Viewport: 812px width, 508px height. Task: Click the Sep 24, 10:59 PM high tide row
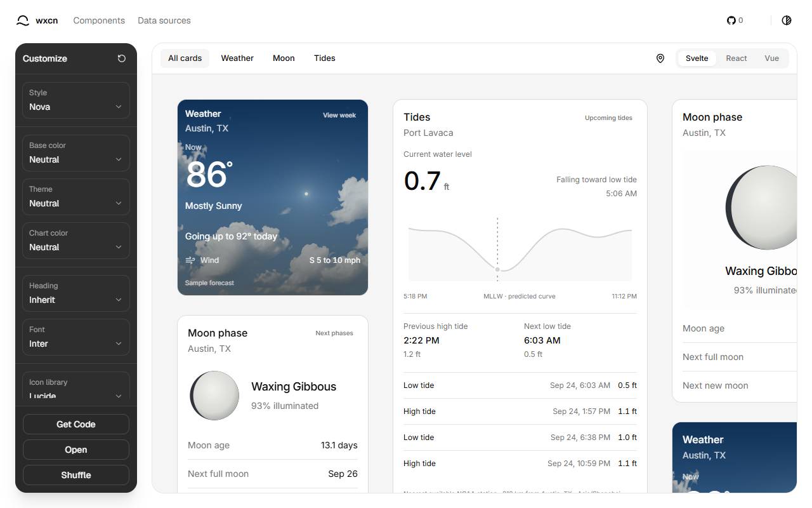pos(520,464)
